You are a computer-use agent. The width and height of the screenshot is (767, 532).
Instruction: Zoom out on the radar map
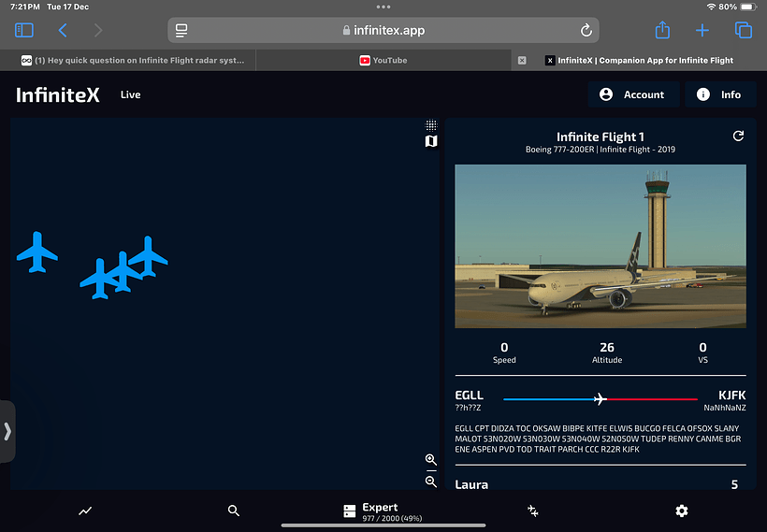click(431, 482)
